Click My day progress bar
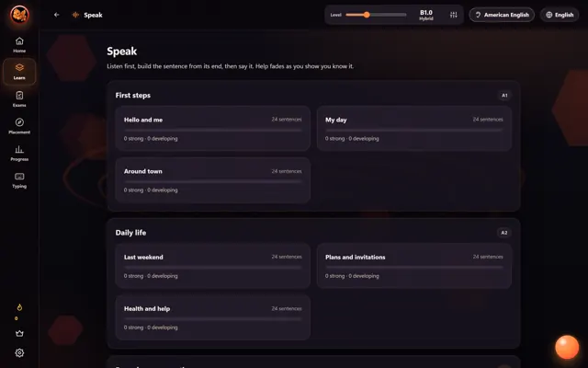The width and height of the screenshot is (588, 368). click(x=414, y=130)
